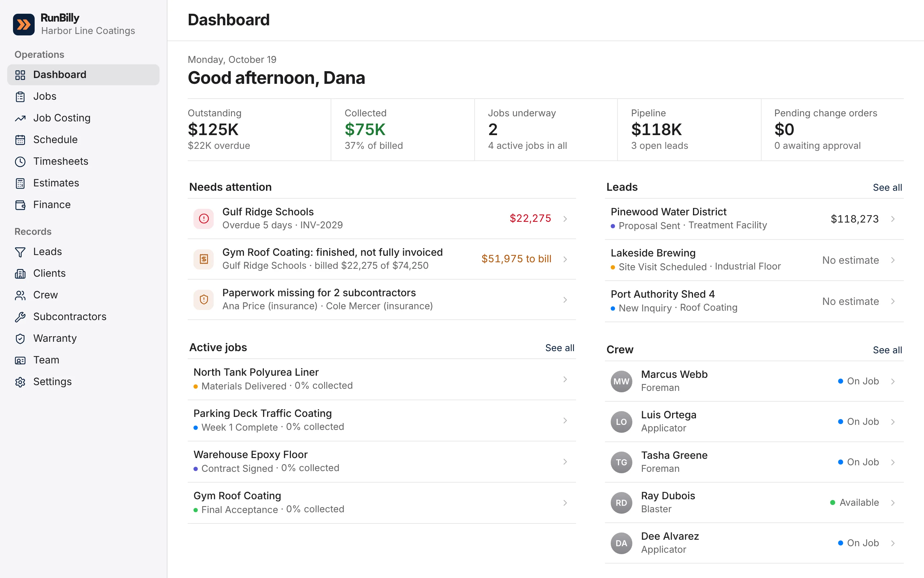Click Marcus Webb On Job status

coord(858,381)
